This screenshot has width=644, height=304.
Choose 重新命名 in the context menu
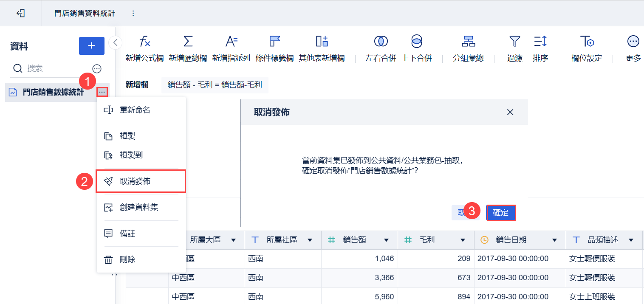[x=141, y=110]
